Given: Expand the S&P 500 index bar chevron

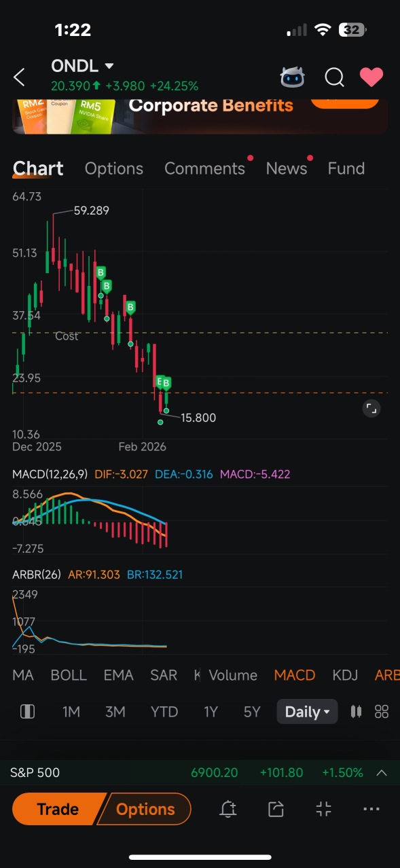Looking at the screenshot, I should (382, 773).
